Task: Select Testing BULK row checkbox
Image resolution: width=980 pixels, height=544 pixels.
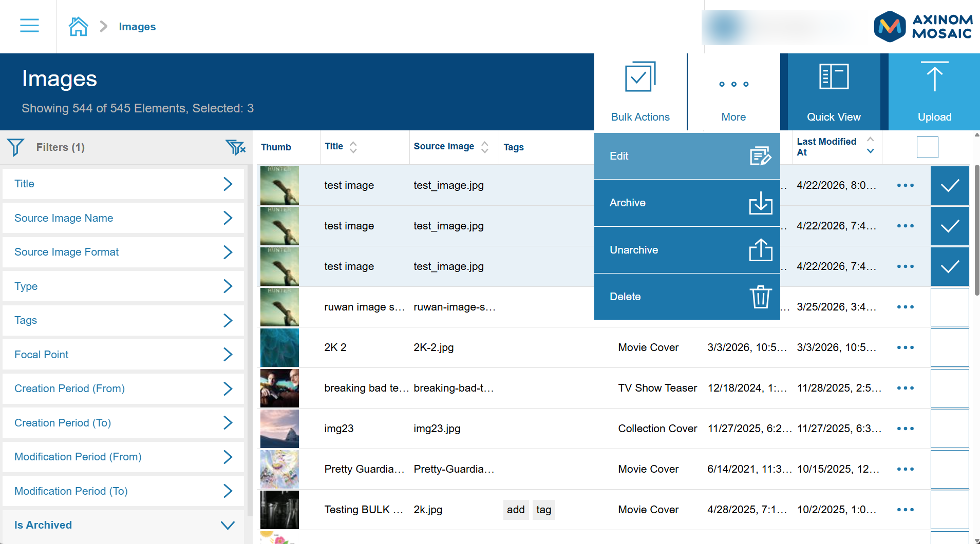Action: (950, 510)
